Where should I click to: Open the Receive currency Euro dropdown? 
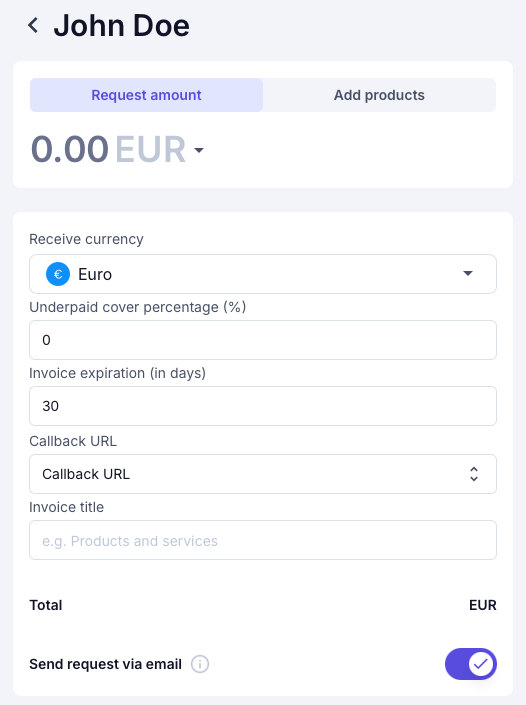click(x=263, y=274)
